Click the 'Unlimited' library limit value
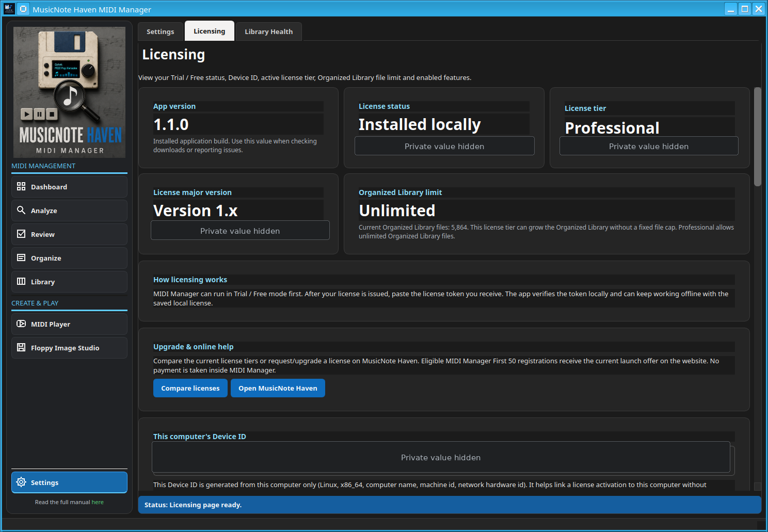Viewport: 768px width, 532px height. 397,211
